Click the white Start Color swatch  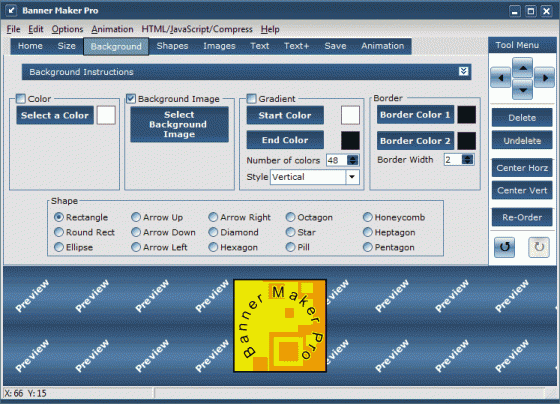pos(350,115)
